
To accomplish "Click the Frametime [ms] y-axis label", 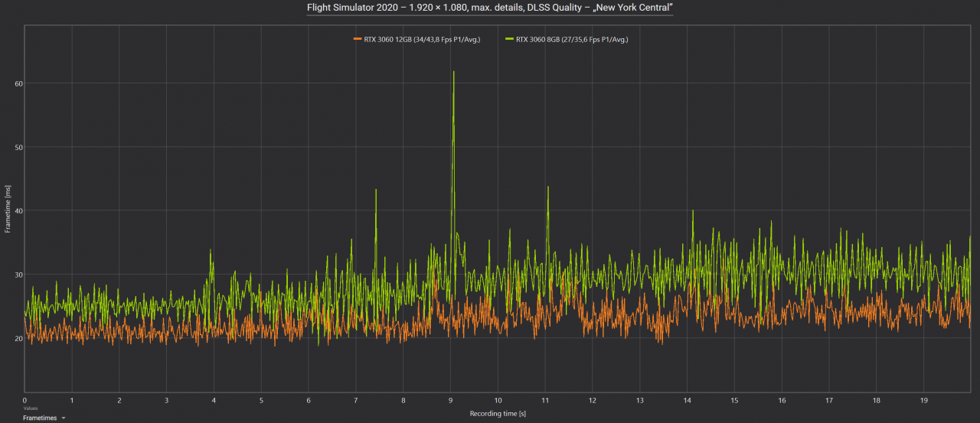I will [8, 208].
